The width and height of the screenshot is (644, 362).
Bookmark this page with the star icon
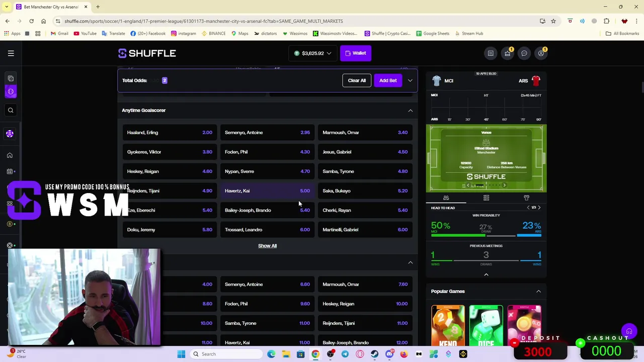pos(553,21)
